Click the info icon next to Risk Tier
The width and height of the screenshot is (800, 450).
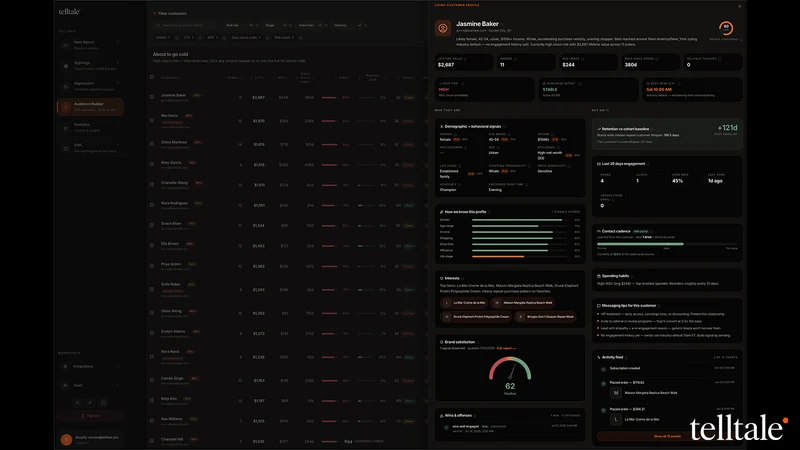coord(462,83)
